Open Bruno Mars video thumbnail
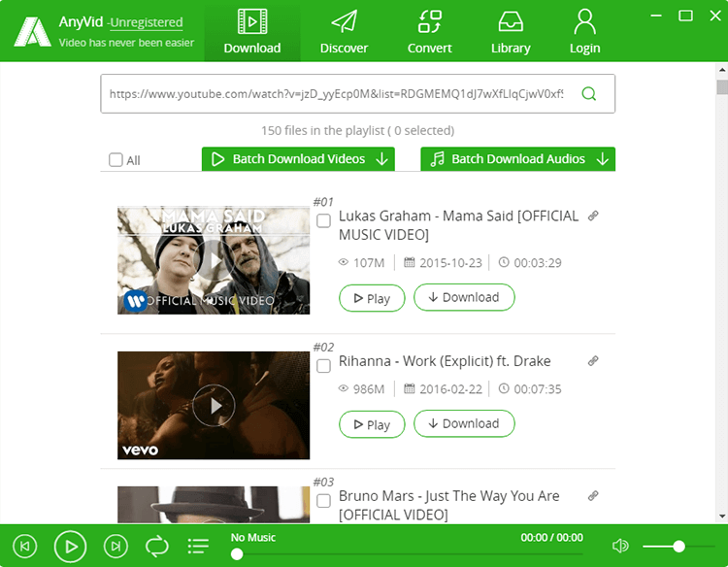728x567 pixels. point(214,505)
